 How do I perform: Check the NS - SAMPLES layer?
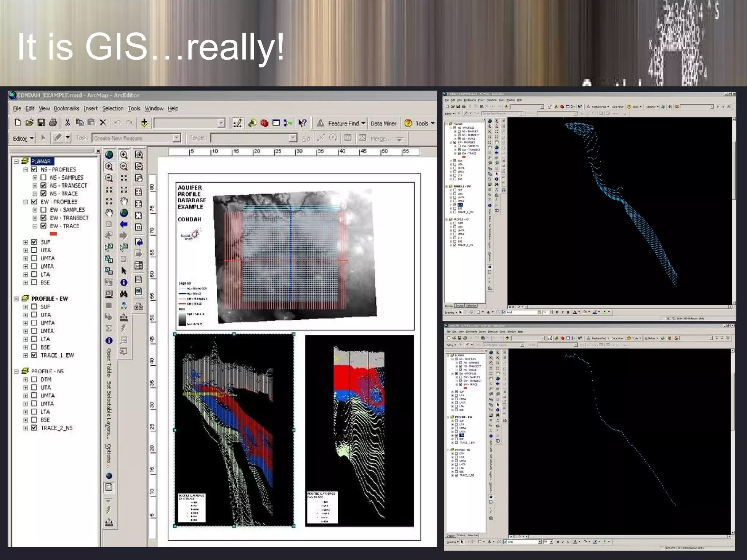(43, 178)
